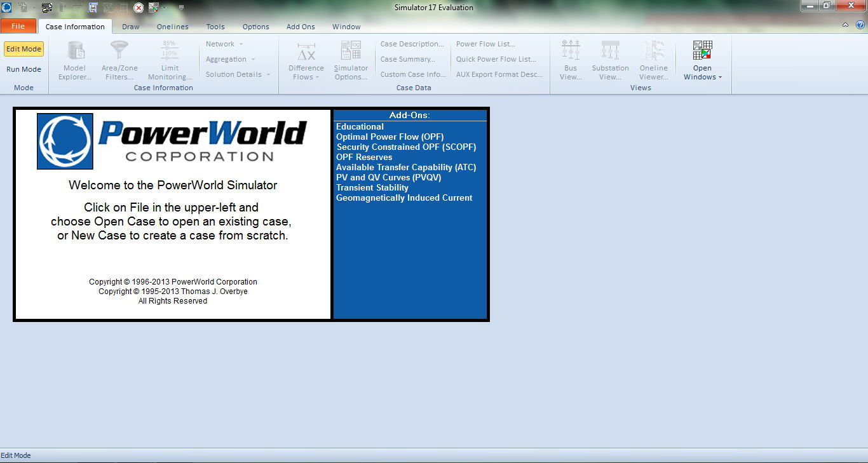
Task: Open Model Explorer
Action: (x=75, y=60)
